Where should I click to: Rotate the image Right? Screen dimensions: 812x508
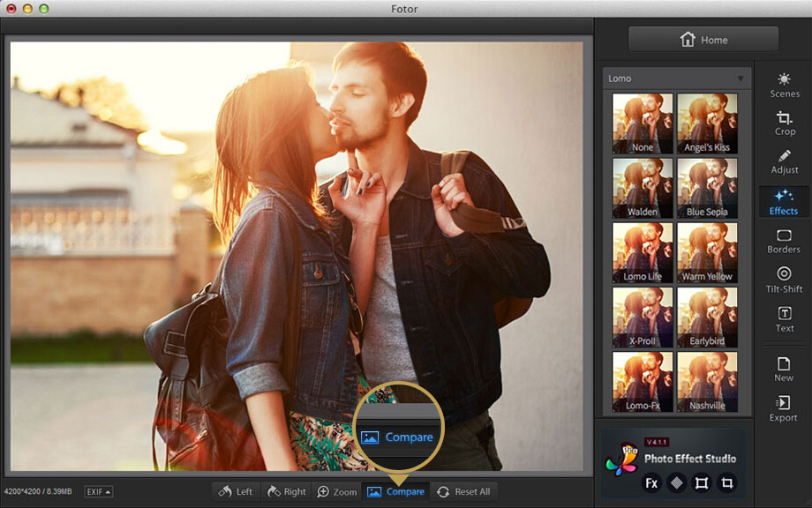click(x=286, y=491)
